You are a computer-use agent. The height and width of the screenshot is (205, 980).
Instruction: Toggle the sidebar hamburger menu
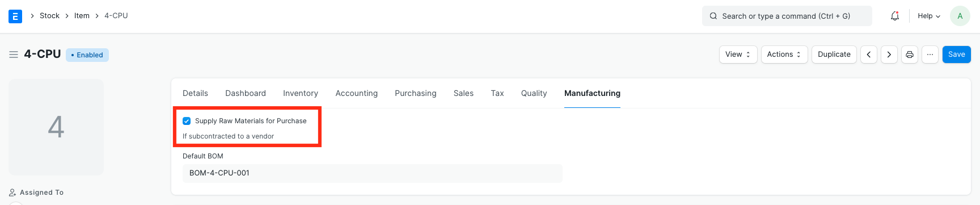tap(14, 55)
